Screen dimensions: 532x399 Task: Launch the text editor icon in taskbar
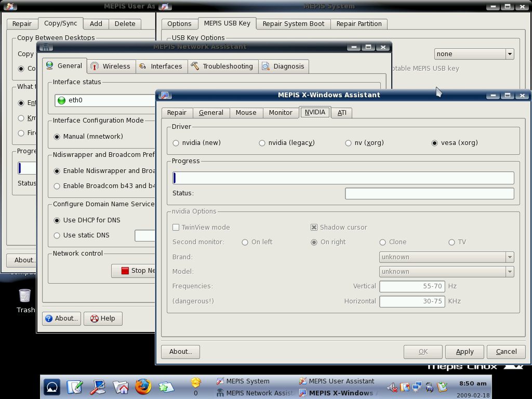[75, 387]
